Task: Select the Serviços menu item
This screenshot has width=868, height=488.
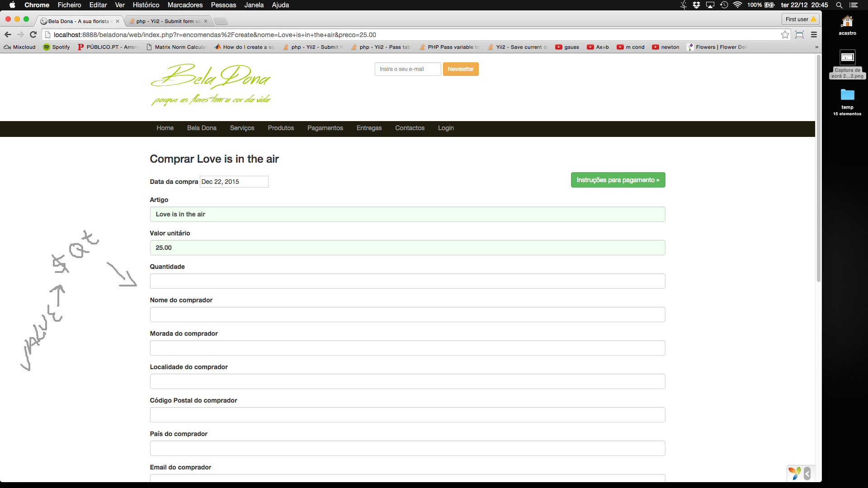Action: [242, 127]
